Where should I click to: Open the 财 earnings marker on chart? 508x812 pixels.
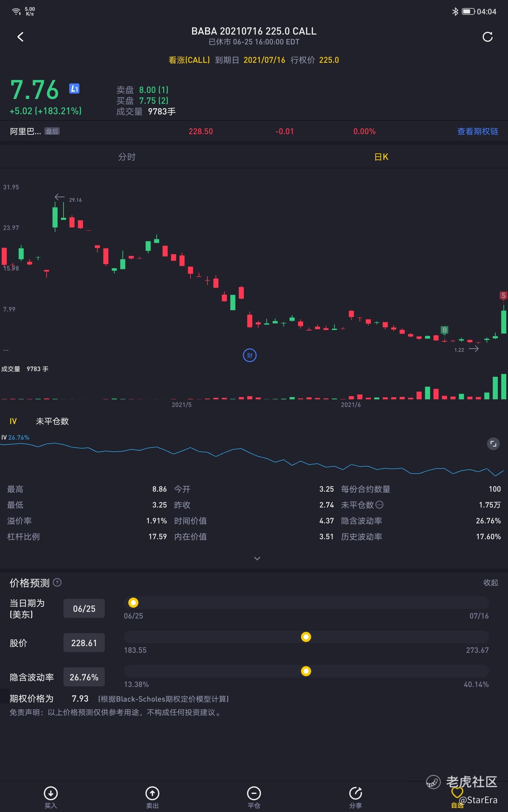coord(250,355)
